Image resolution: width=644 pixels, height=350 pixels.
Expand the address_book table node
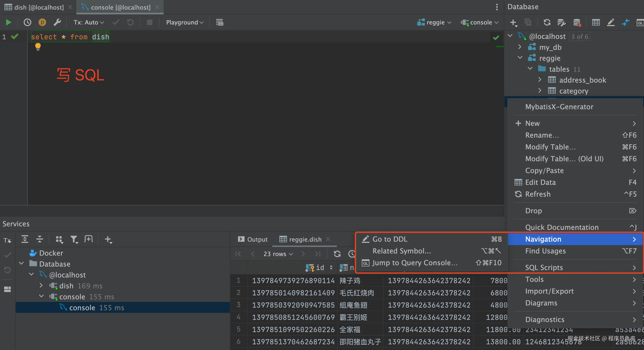pos(540,80)
